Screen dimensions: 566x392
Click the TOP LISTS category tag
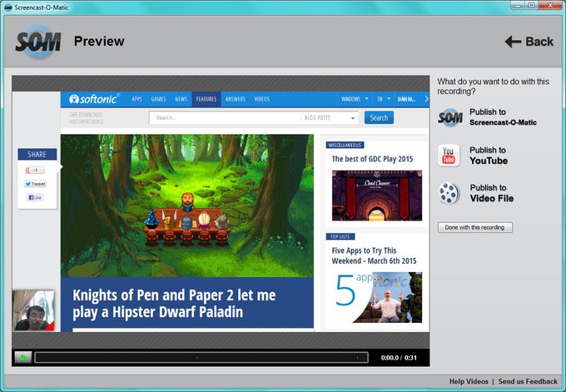[x=340, y=237]
